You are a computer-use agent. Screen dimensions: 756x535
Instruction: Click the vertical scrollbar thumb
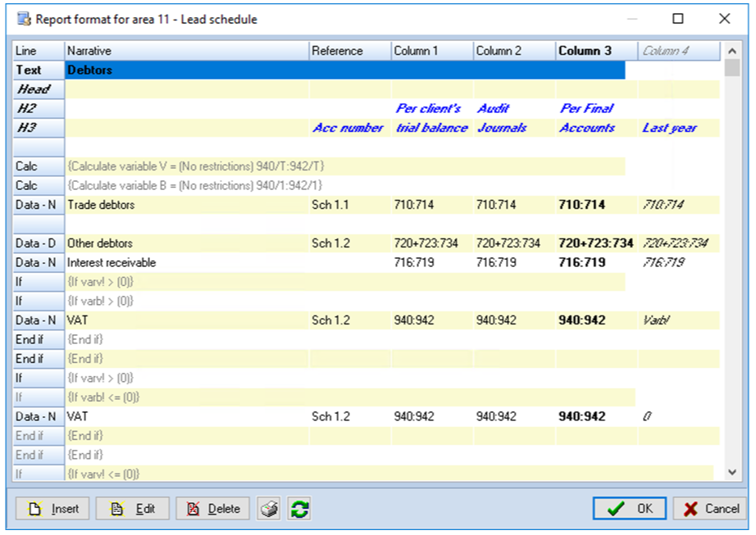point(732,68)
